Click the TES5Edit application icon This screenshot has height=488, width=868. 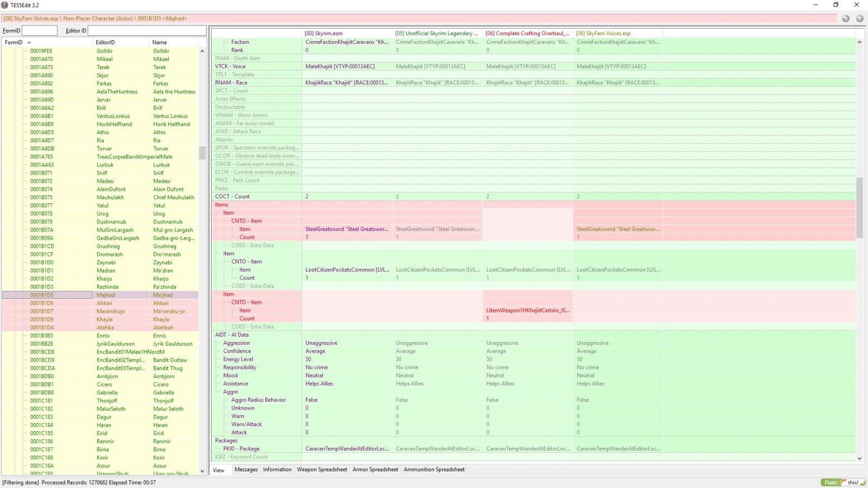point(5,5)
